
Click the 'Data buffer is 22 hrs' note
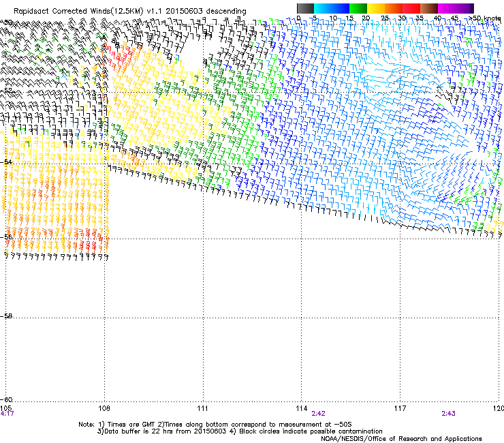[240, 431]
